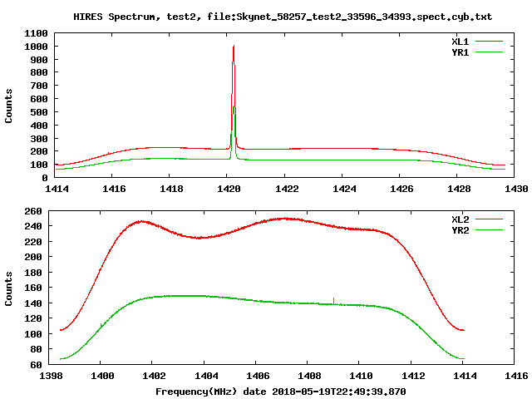Click the tip of the red XL1 peak
The image size is (532, 399).
coord(234,46)
